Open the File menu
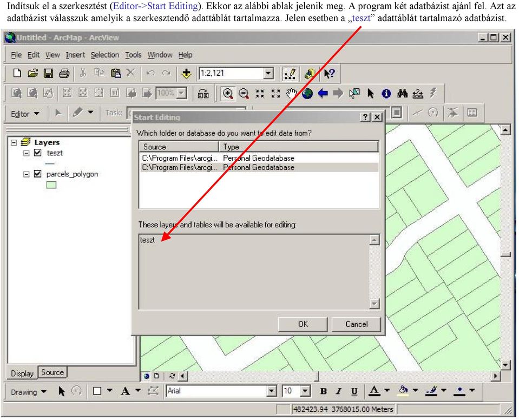 pos(16,55)
